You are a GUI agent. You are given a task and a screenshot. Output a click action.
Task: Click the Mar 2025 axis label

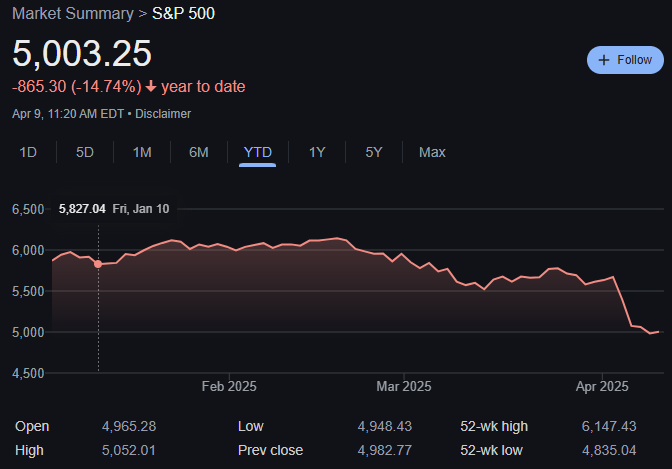click(x=404, y=387)
